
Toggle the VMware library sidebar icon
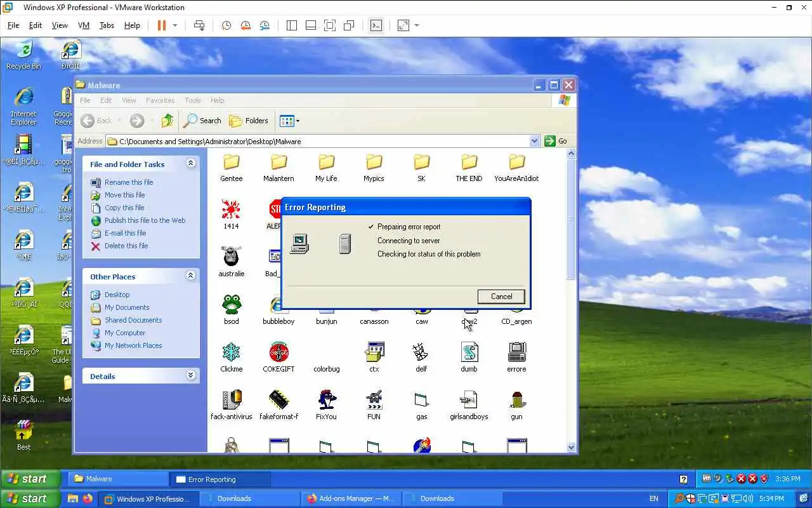tap(292, 25)
